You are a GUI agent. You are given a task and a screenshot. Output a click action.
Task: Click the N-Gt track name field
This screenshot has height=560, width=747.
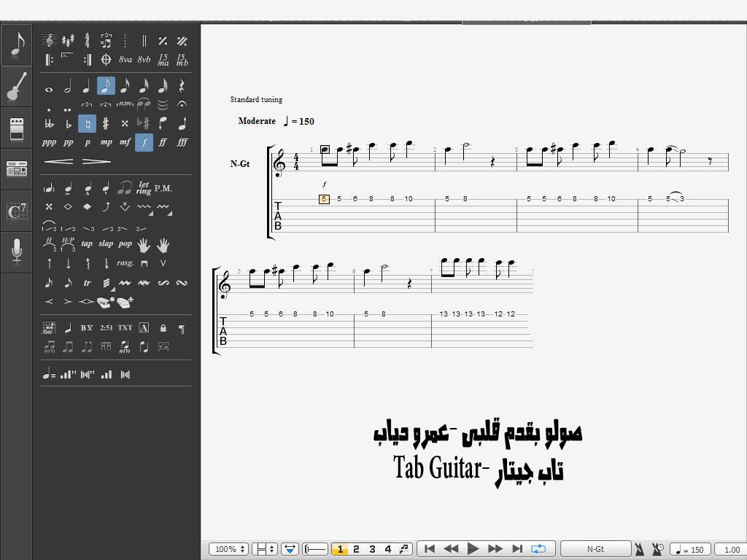[595, 549]
